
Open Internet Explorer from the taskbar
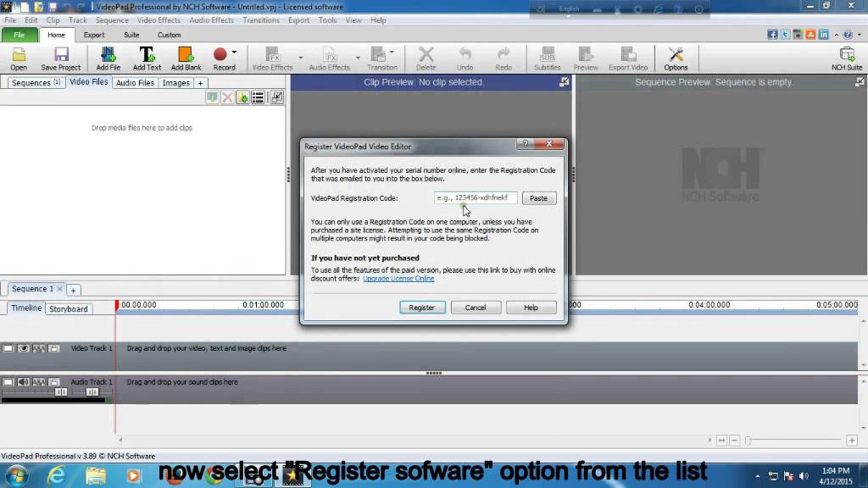56,475
